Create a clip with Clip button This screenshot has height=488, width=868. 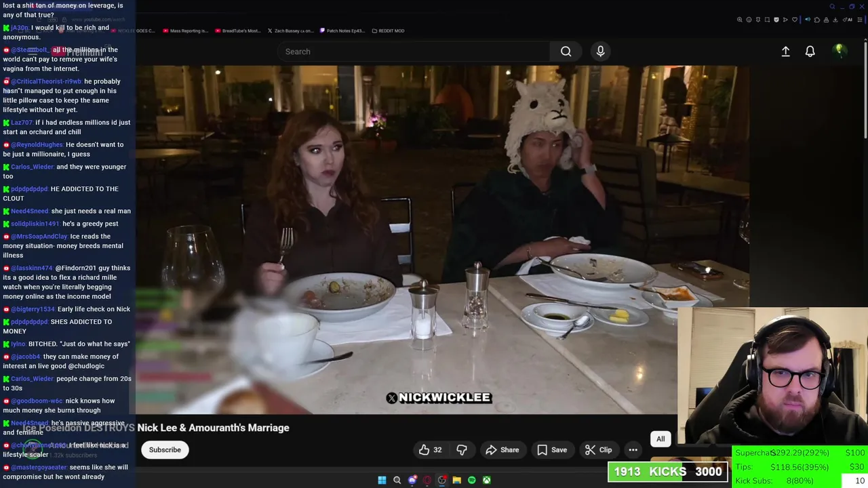coord(599,450)
